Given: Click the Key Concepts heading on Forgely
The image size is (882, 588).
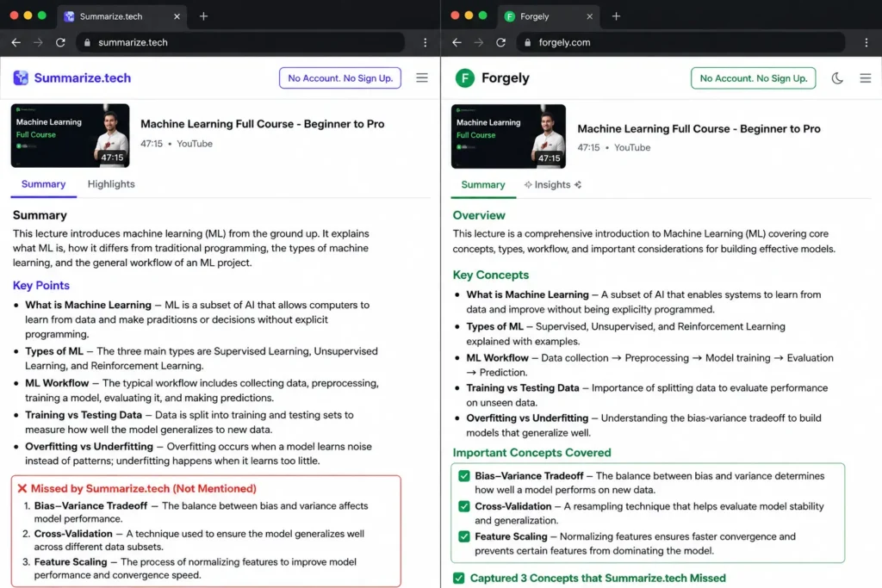Looking at the screenshot, I should click(x=491, y=275).
